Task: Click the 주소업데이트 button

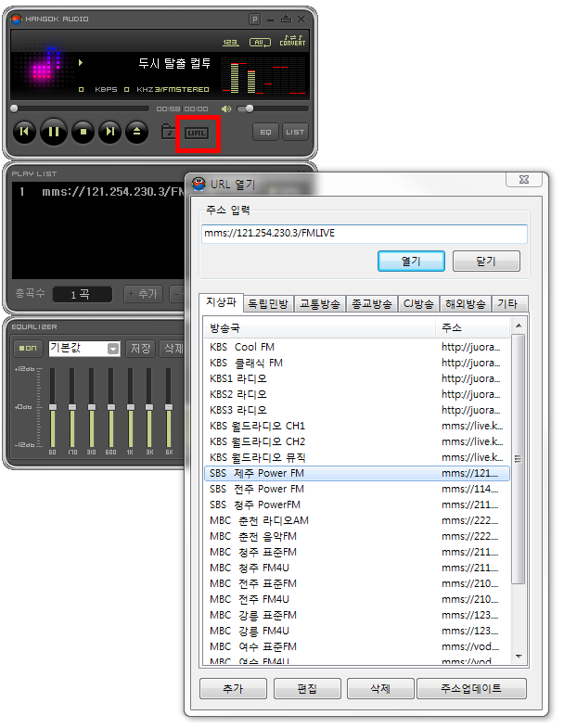Action: 471,688
